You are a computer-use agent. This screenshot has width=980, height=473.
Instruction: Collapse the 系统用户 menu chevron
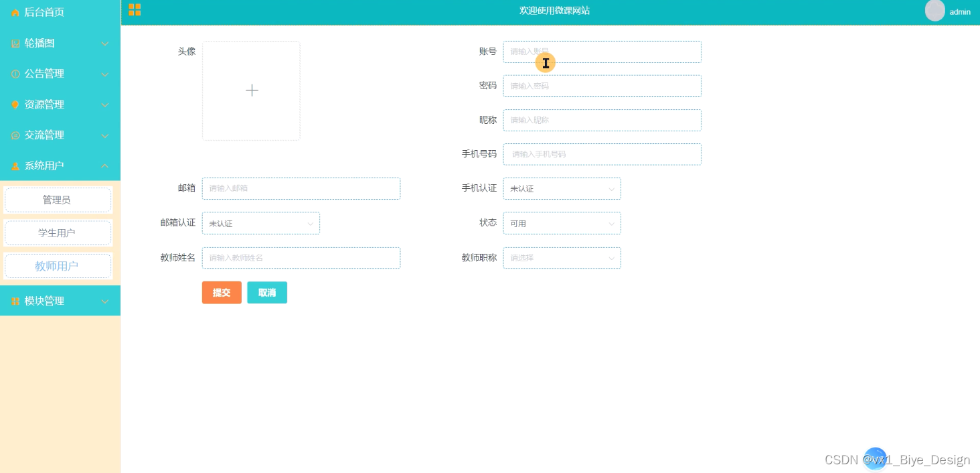105,165
